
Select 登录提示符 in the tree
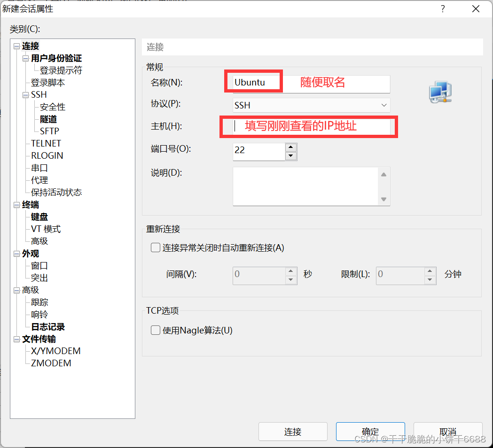[61, 70]
